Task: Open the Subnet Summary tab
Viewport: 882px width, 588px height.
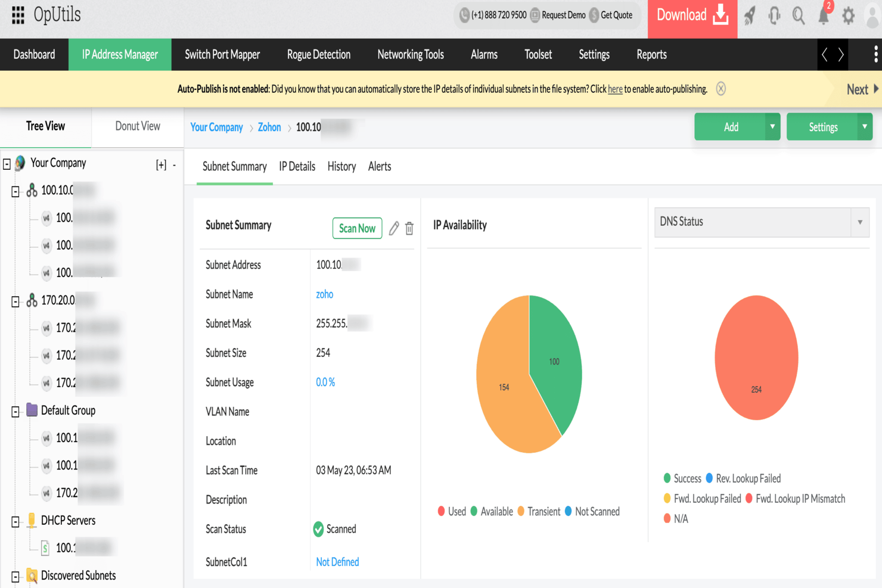Action: pos(234,167)
